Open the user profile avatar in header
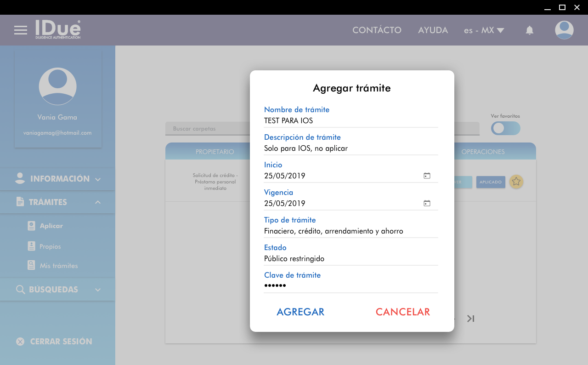The width and height of the screenshot is (588, 365). point(564,30)
